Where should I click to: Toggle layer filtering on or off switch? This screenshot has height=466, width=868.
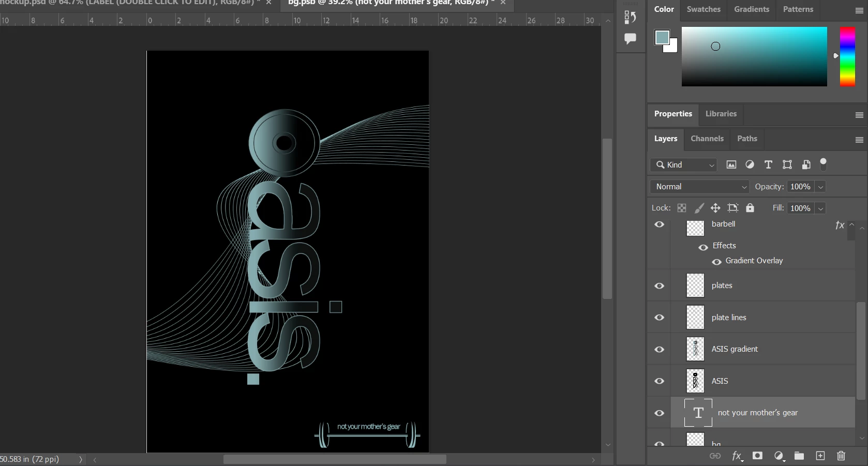click(824, 164)
